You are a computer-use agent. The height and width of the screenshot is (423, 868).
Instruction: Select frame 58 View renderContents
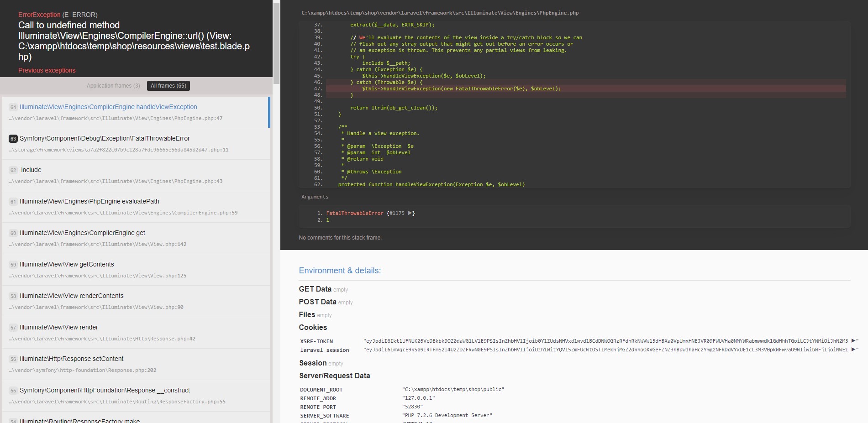tap(136, 301)
